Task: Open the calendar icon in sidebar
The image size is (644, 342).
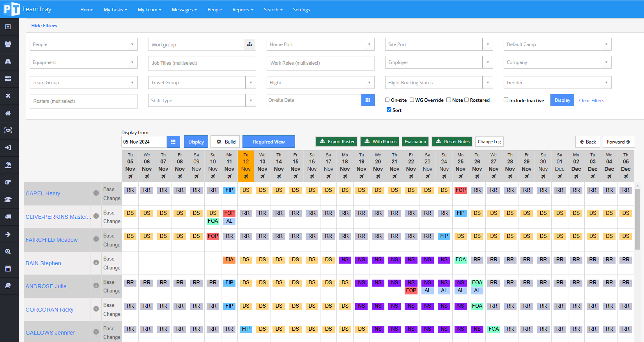Action: [8, 269]
